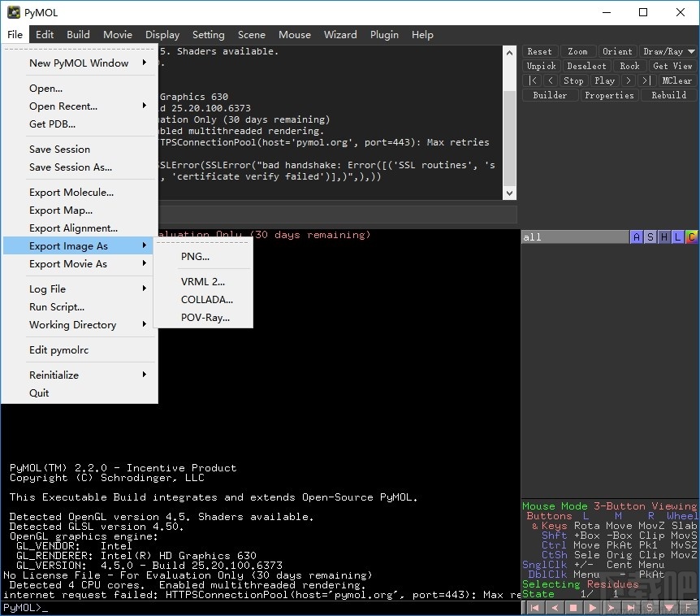
Task: Click the A (Action) button for all
Action: [637, 237]
